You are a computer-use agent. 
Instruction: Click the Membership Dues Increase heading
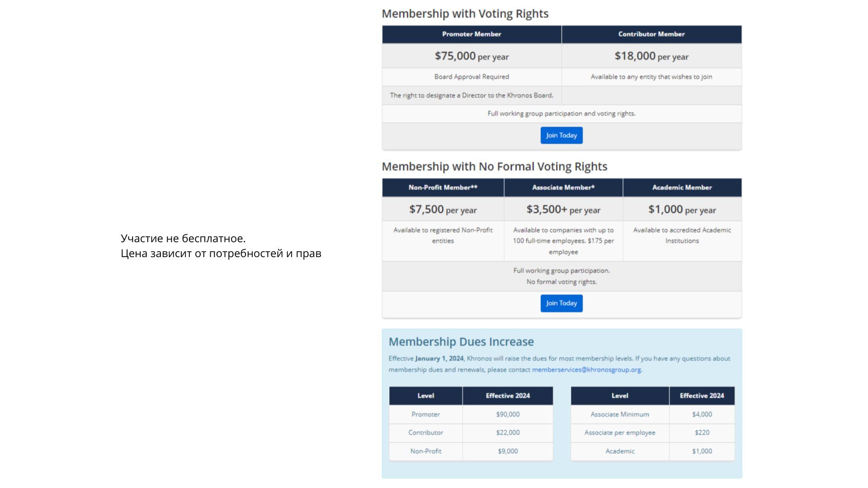[461, 342]
